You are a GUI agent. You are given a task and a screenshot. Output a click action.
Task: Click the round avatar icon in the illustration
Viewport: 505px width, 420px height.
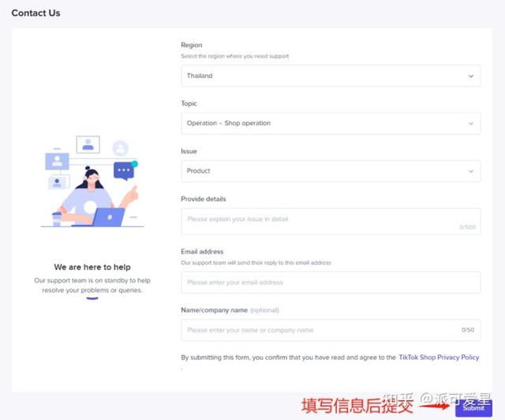point(120,148)
